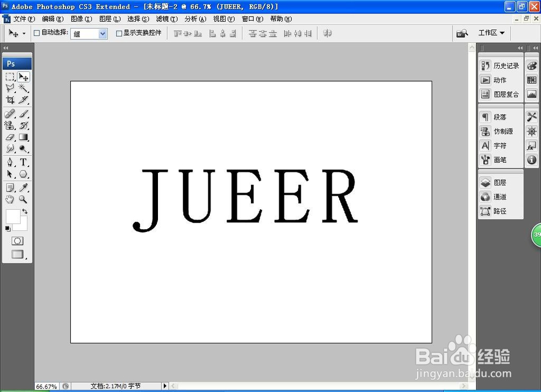This screenshot has width=541, height=392.
Task: Open the 图层复合 layer comps panel
Action: pyautogui.click(x=500, y=94)
